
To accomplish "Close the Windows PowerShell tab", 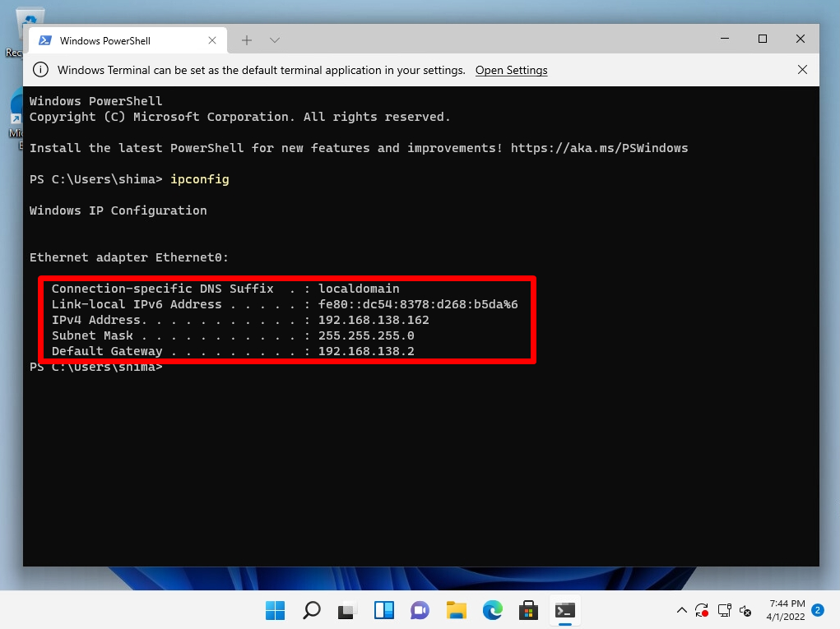I will (212, 40).
